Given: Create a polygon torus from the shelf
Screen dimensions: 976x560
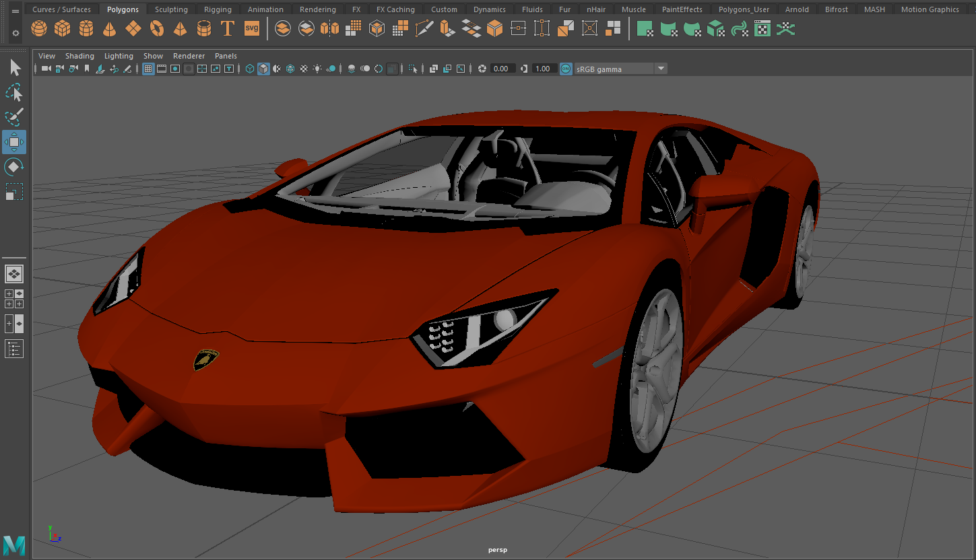Looking at the screenshot, I should pos(157,29).
